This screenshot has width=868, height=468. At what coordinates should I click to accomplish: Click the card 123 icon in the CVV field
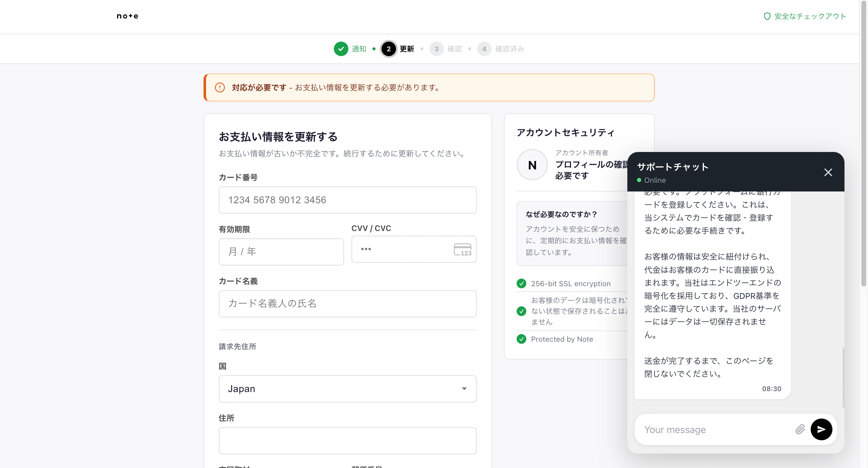(x=462, y=250)
